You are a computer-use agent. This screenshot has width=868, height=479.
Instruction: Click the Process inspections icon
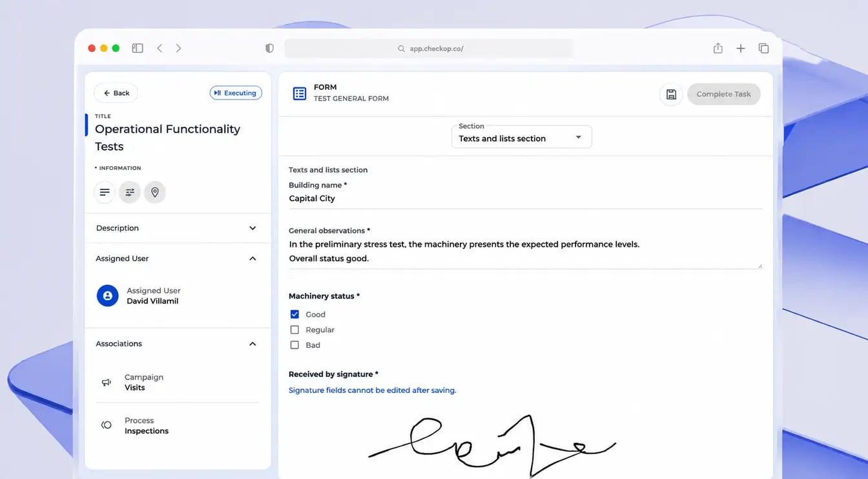pos(107,425)
